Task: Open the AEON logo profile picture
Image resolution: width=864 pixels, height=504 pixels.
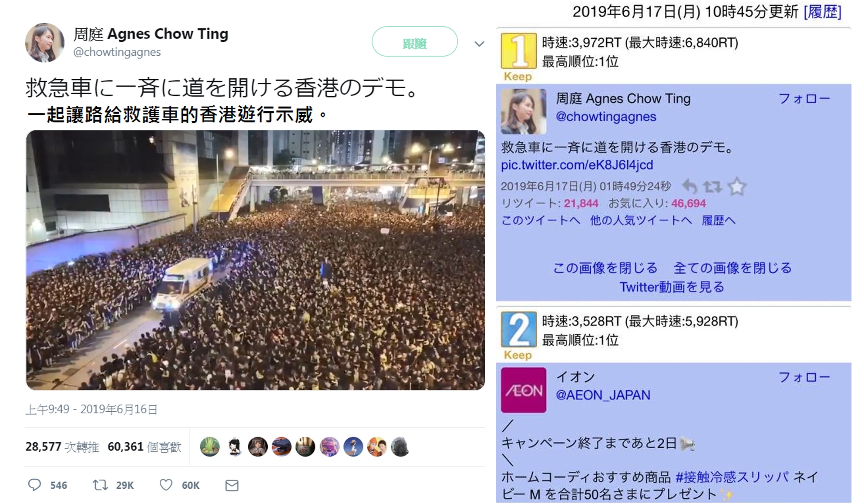Action: pos(523,390)
